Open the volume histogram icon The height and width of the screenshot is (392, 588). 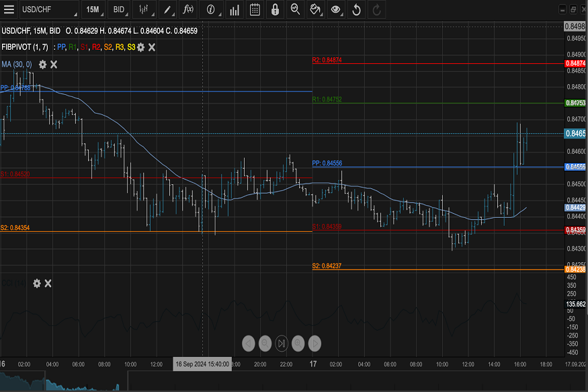click(233, 9)
